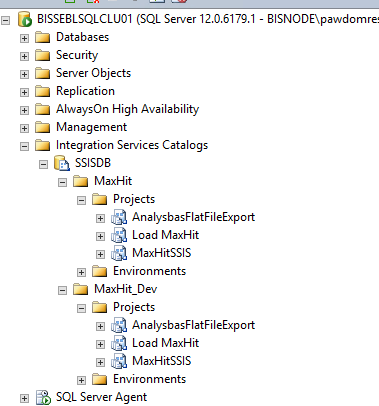379x406 pixels.
Task: Click Load MaxHit project icon under MaxHit_Dev
Action: click(119, 343)
